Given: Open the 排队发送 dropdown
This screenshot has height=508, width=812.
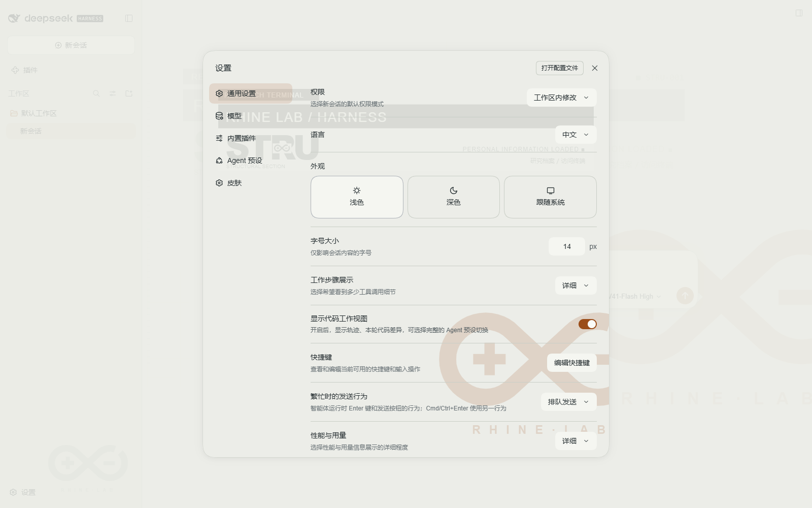Looking at the screenshot, I should (568, 402).
